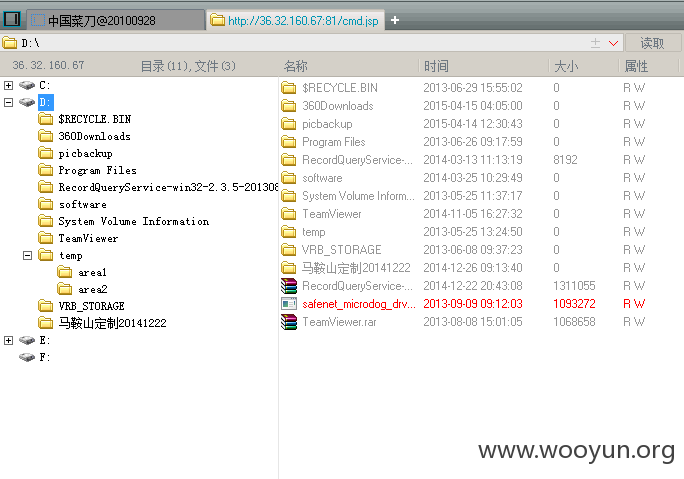Click size value 8192
This screenshot has width=684, height=479.
[565, 160]
